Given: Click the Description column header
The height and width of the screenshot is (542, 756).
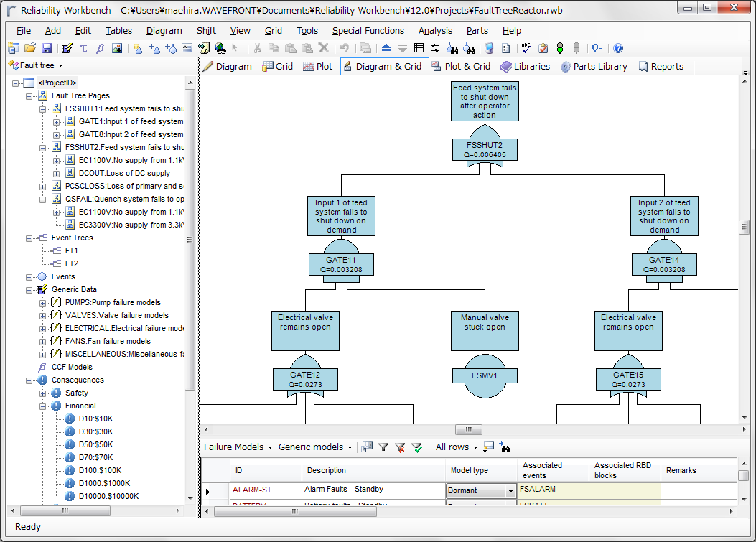Looking at the screenshot, I should (x=373, y=471).
